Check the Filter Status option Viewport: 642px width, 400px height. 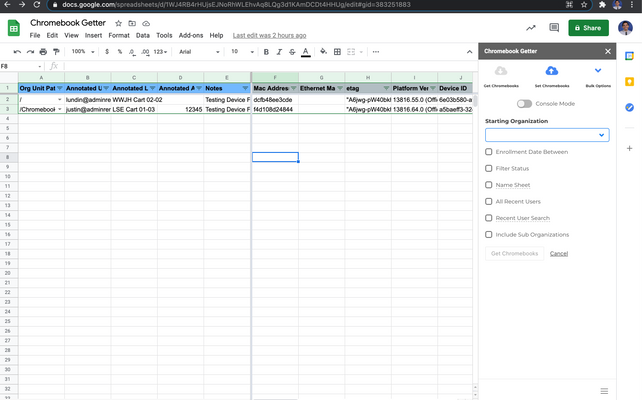(489, 168)
